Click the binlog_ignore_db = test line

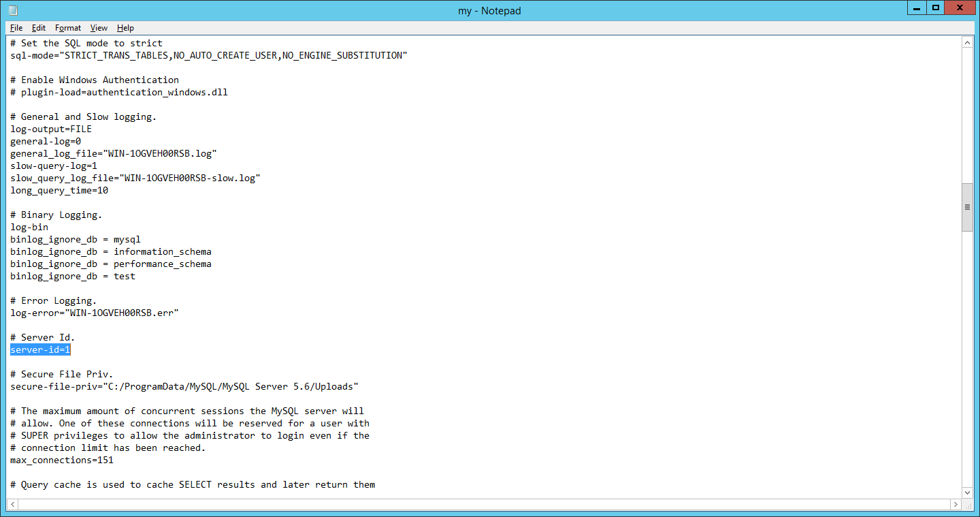[73, 276]
